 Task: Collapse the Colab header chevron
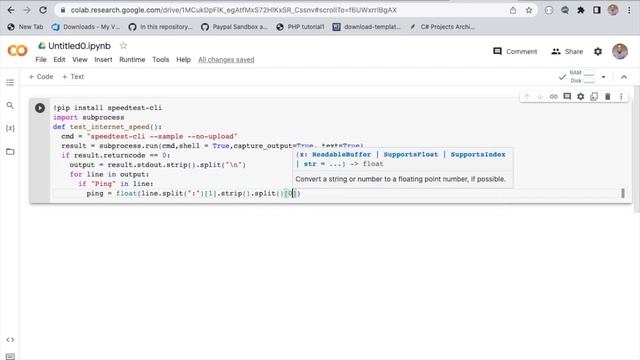(x=624, y=77)
